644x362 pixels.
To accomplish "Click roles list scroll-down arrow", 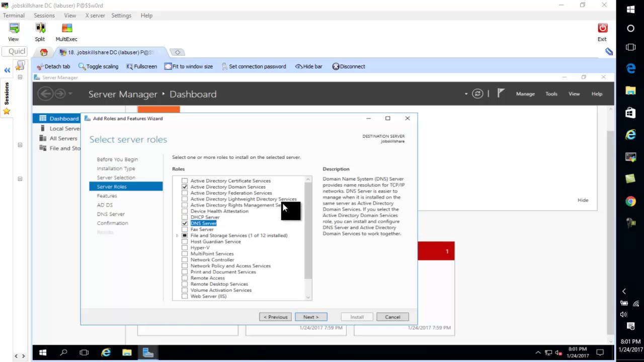I will pyautogui.click(x=308, y=297).
